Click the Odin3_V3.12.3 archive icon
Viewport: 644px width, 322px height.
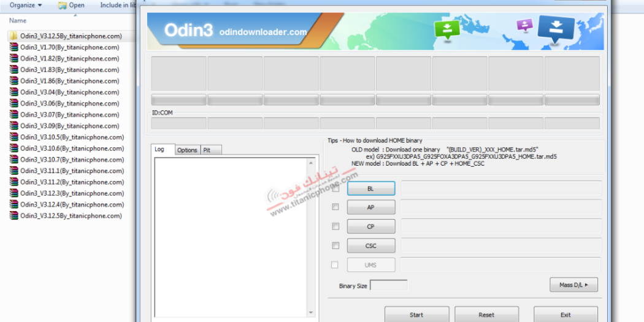[x=14, y=193]
